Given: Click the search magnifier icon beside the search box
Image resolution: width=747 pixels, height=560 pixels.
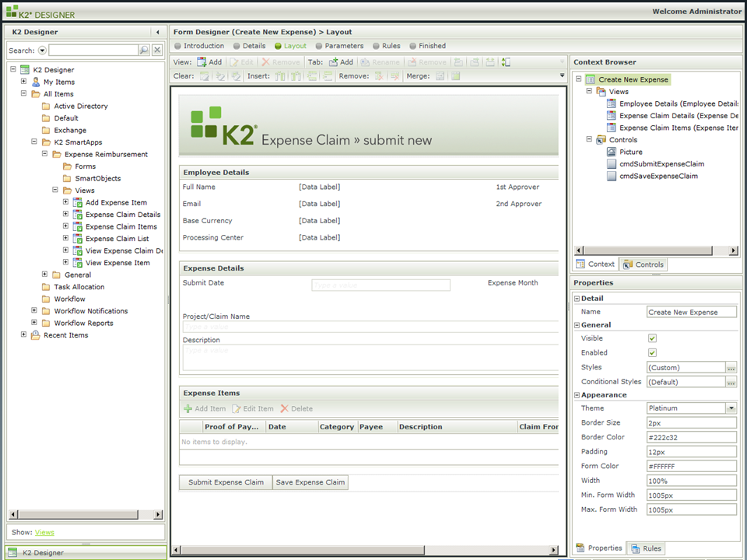Looking at the screenshot, I should (x=143, y=50).
